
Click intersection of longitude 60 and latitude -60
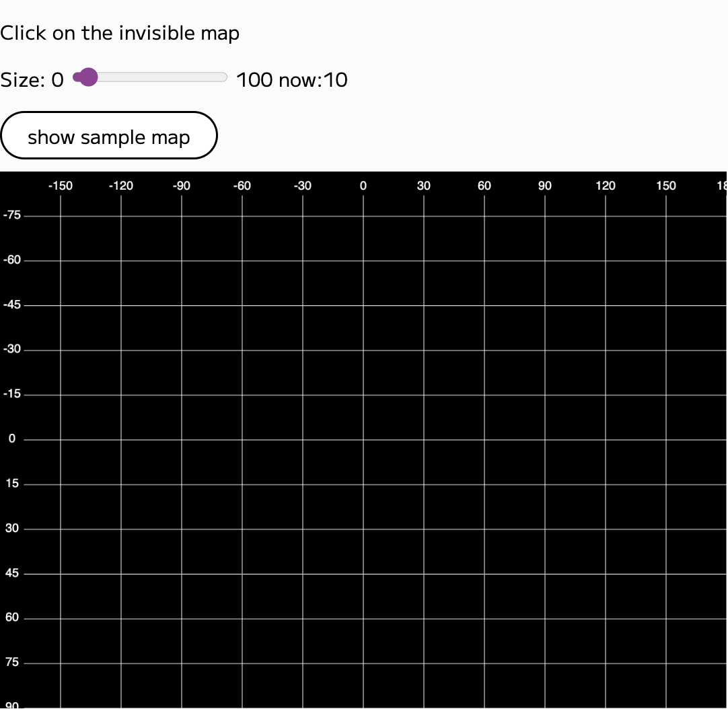click(x=484, y=260)
